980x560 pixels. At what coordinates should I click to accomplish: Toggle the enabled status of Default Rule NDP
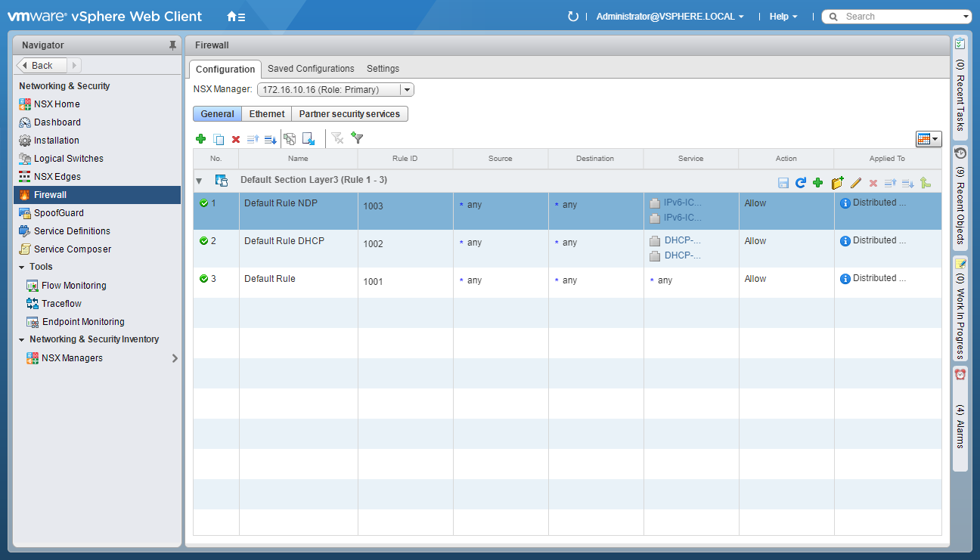coord(203,203)
